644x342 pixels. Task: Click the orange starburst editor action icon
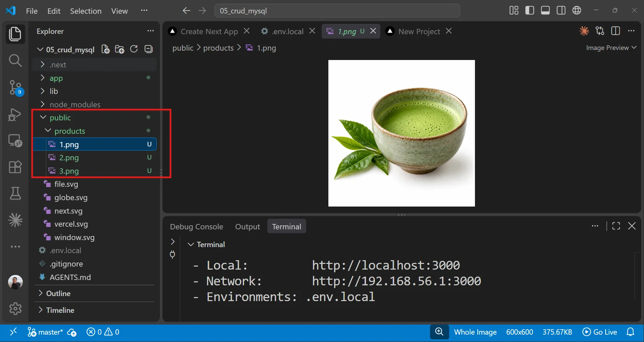click(584, 31)
